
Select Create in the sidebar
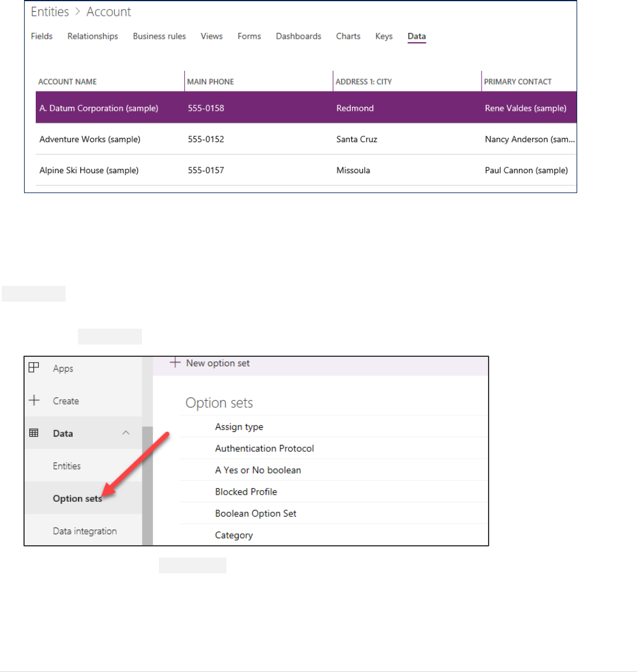point(66,401)
